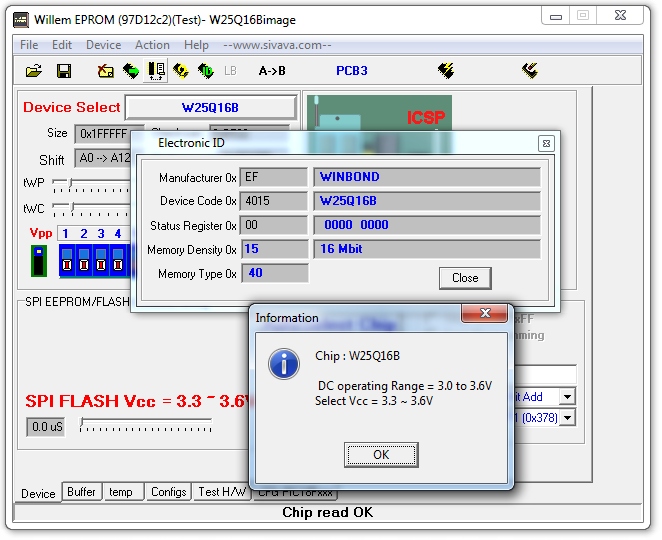Viewport: 662px width, 540px height.
Task: Click the Memory Density field 15
Action: point(275,249)
